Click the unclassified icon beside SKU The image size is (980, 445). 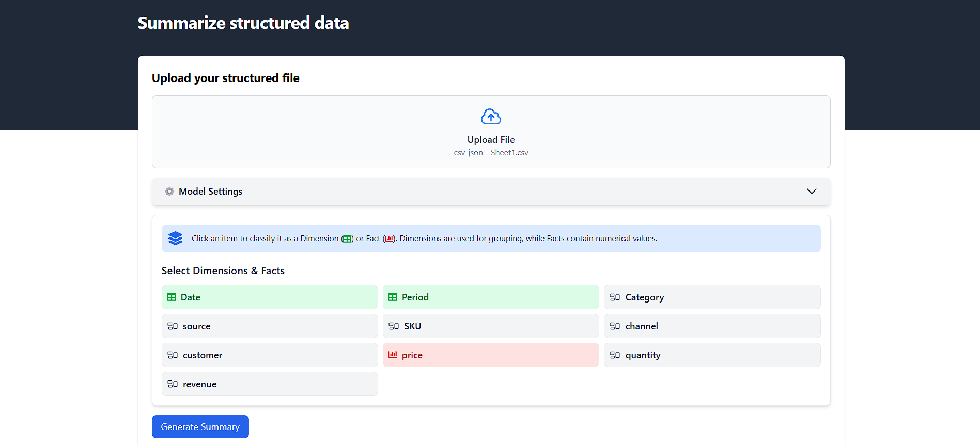click(x=394, y=326)
